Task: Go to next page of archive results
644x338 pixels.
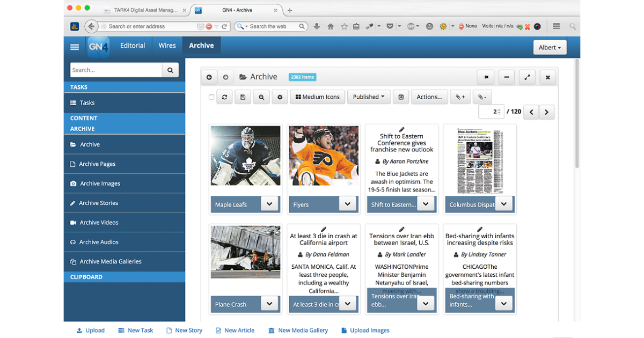Action: (546, 112)
